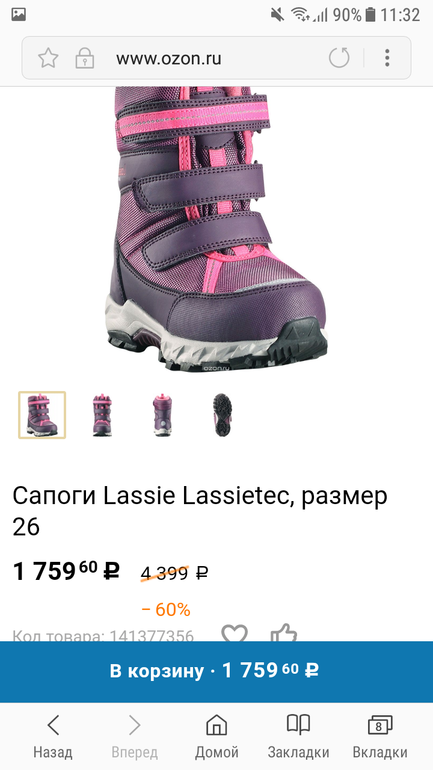
Task: Reload the page with the refresh icon
Action: [339, 58]
